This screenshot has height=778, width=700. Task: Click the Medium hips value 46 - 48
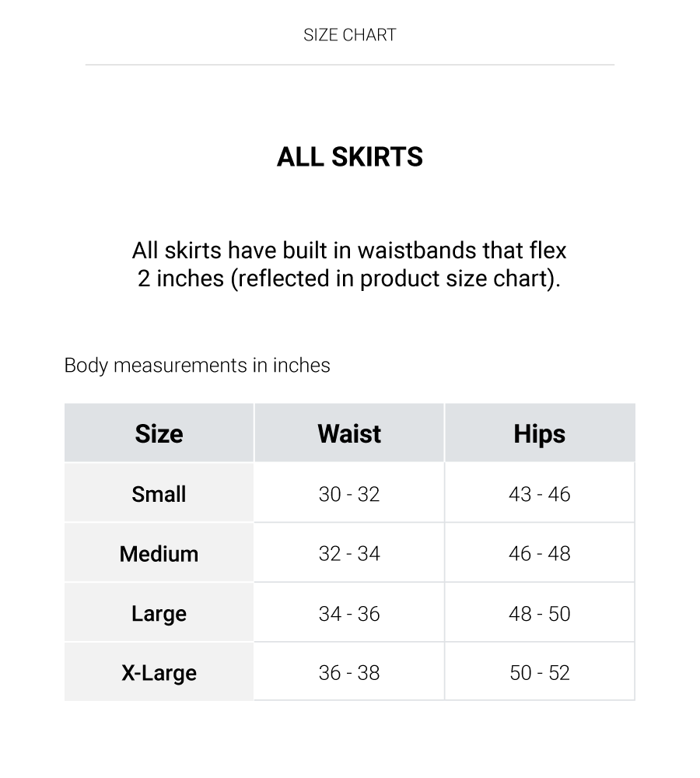point(539,554)
